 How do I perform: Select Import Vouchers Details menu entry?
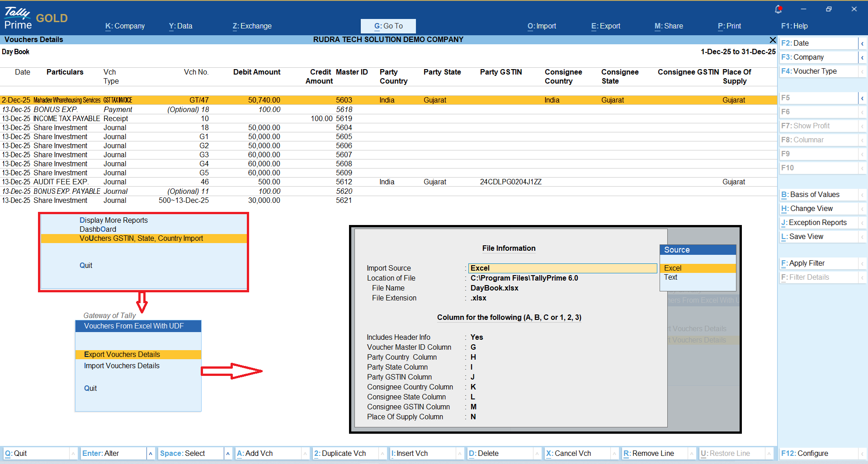pos(122,366)
